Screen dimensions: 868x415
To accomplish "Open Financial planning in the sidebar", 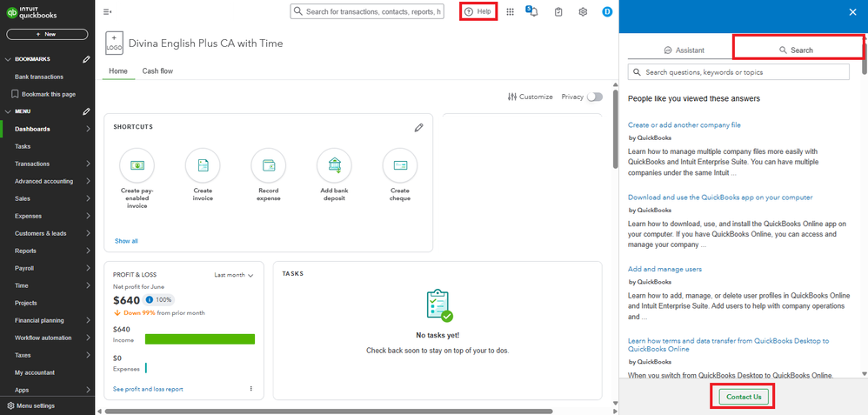I will [39, 320].
